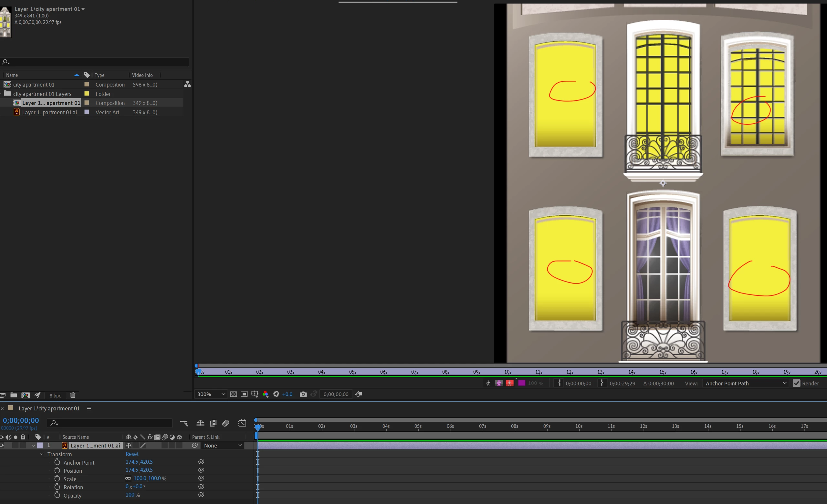Select city apartment 01 Layers folder

(x=42, y=94)
